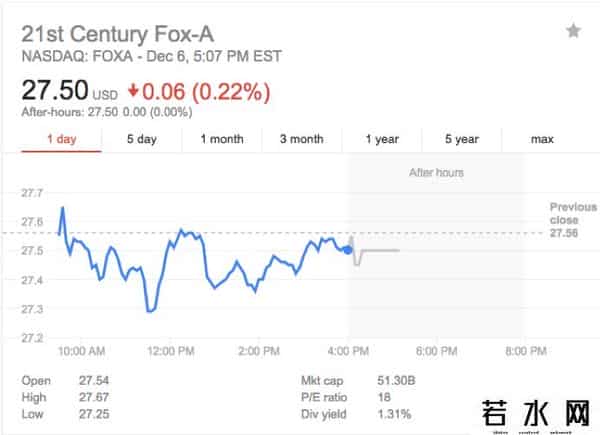
Task: Show the 1 year chart
Action: pos(382,139)
